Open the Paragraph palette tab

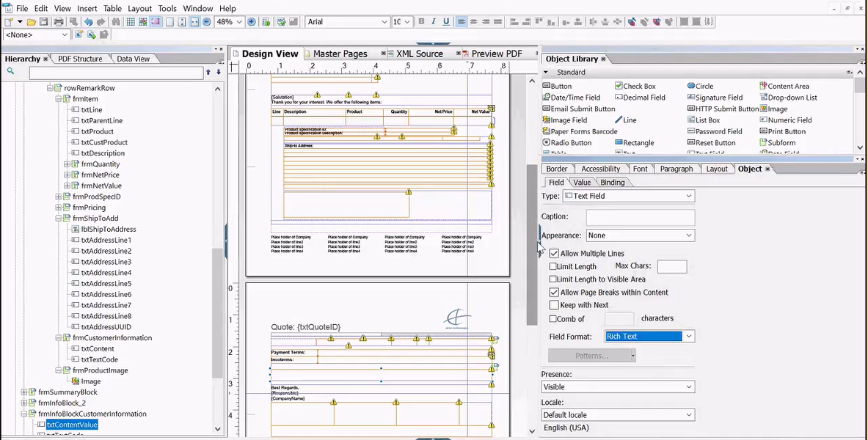point(676,169)
